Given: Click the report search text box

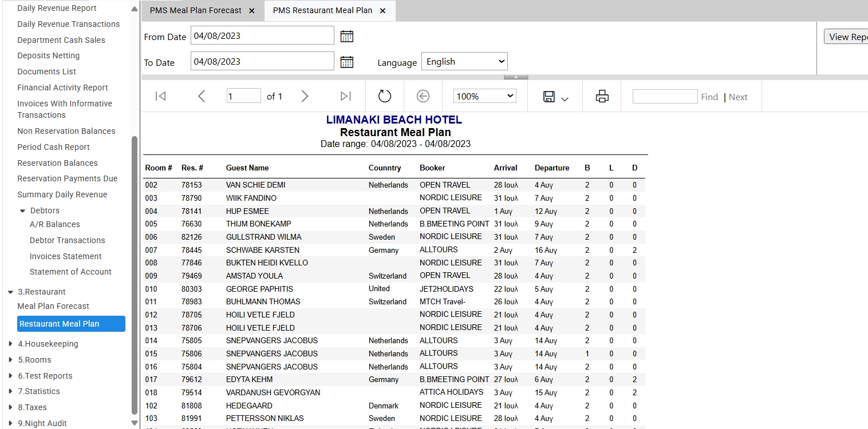Looking at the screenshot, I should click(x=665, y=96).
